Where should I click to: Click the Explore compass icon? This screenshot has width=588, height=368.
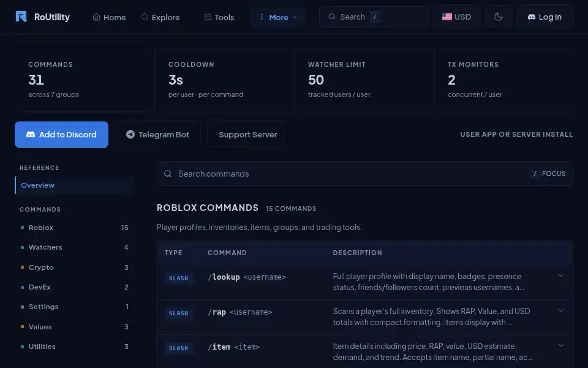click(x=145, y=17)
